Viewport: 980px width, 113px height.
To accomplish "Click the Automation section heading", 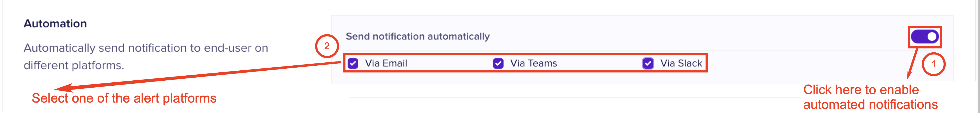I will pos(55,23).
